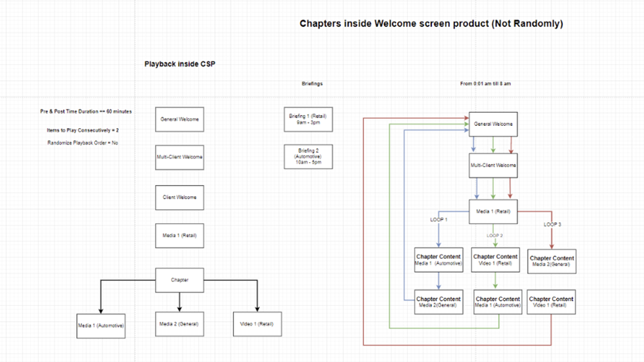Image resolution: width=644 pixels, height=362 pixels.
Task: Select Video 1 (Retail) box below Chapter node
Action: 256,323
